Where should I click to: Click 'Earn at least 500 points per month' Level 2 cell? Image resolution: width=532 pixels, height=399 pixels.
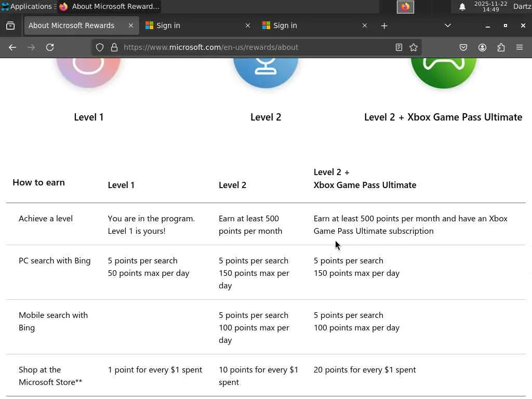pyautogui.click(x=250, y=225)
